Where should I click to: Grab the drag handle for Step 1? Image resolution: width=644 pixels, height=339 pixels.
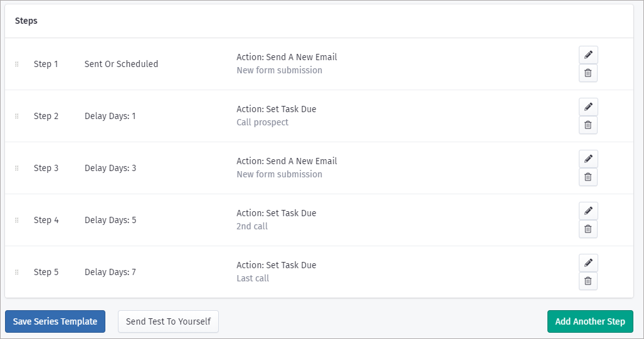(17, 64)
